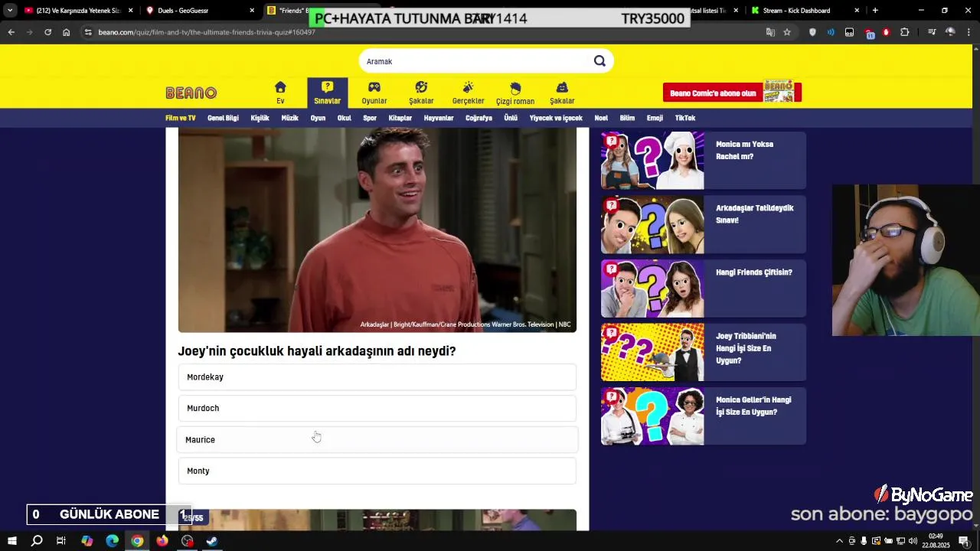The height and width of the screenshot is (551, 980).
Task: Click the browser home button
Action: point(67,32)
